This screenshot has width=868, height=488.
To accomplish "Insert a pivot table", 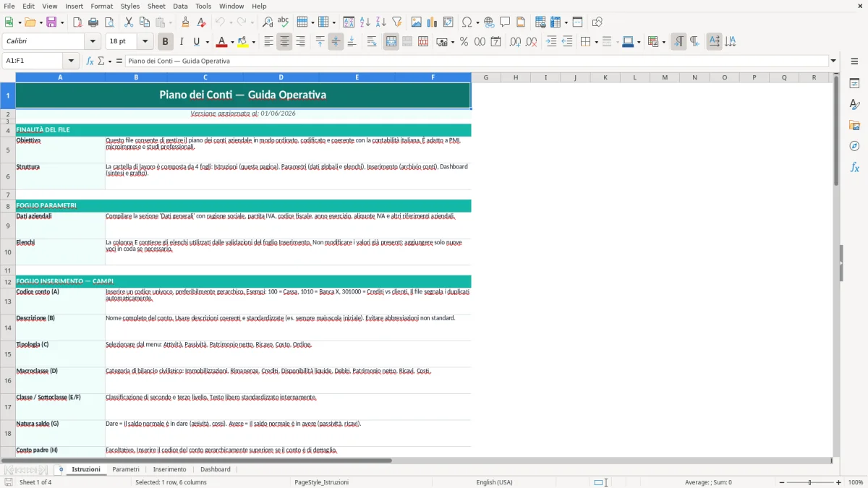I will (448, 22).
